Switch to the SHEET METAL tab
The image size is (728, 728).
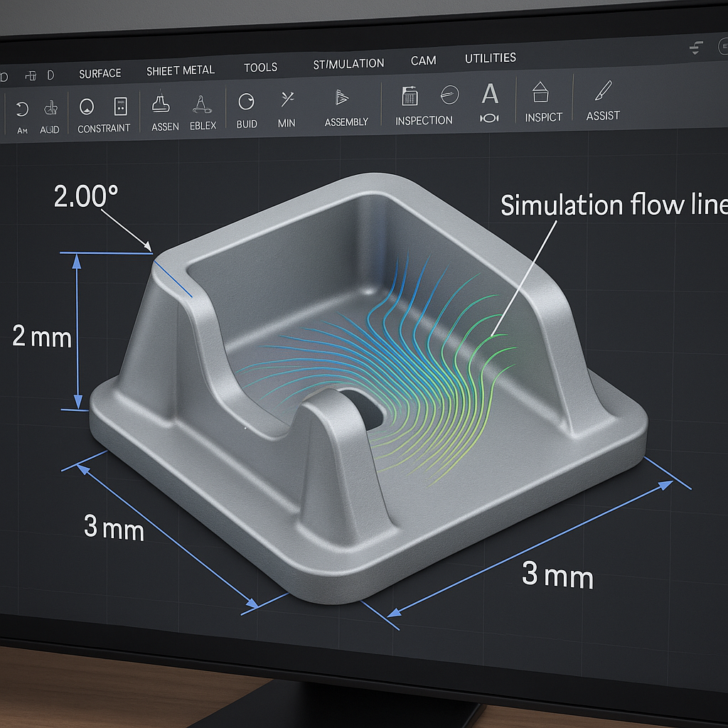(x=180, y=70)
